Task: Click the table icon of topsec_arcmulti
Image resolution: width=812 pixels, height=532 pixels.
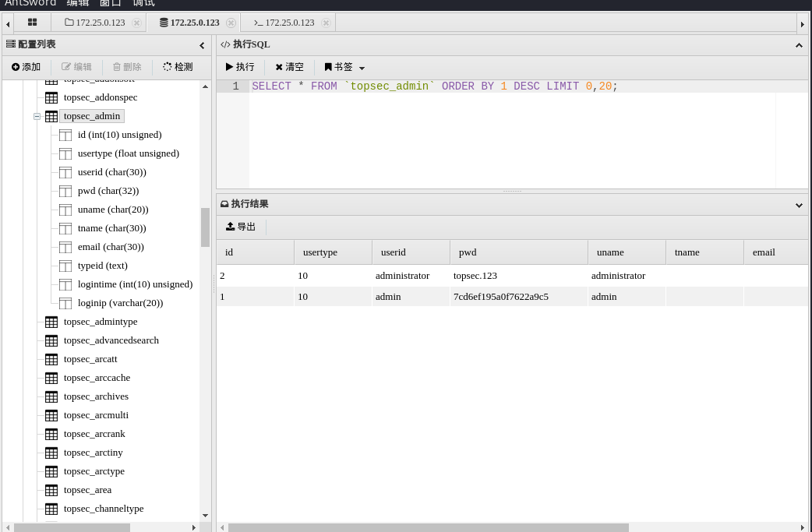Action: pyautogui.click(x=51, y=415)
